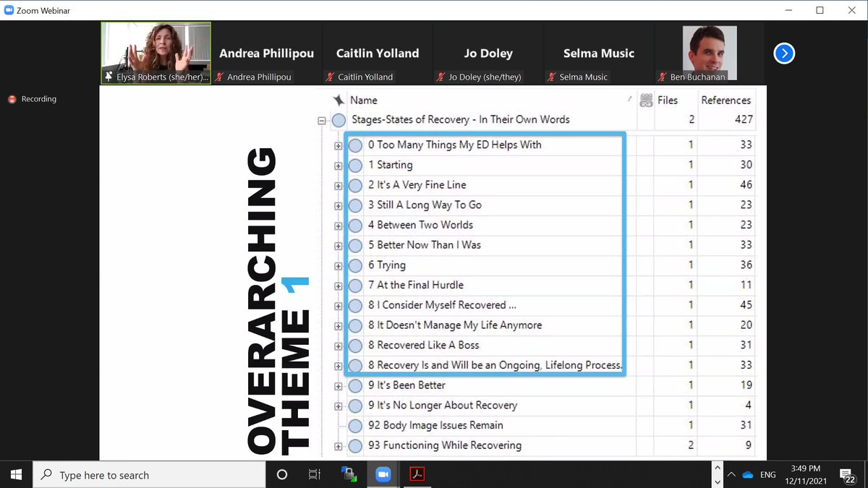The image size is (868, 488).
Task: Select Andrea Phillipou participant tile
Action: [267, 53]
